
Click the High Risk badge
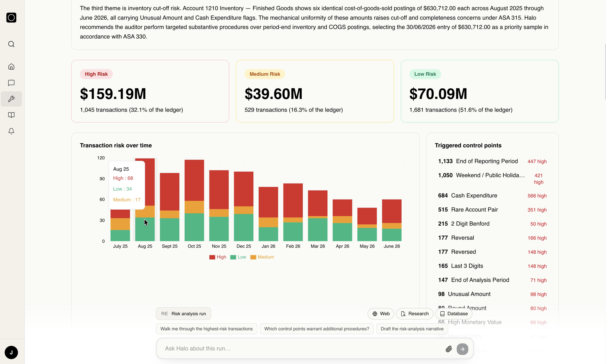[96, 74]
